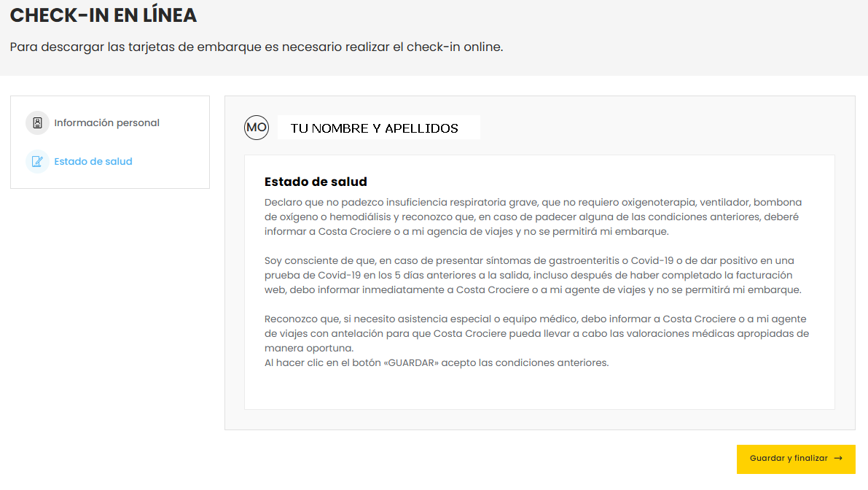Click the Información personal ID card icon

click(37, 123)
